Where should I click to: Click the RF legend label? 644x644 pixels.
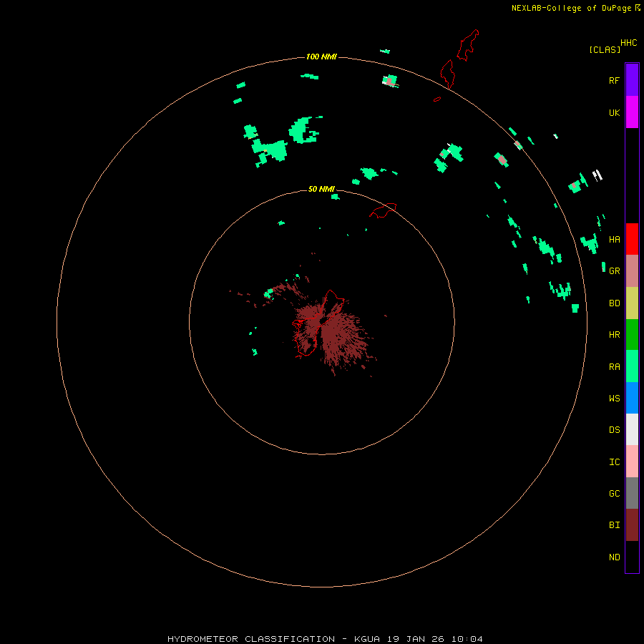point(614,80)
